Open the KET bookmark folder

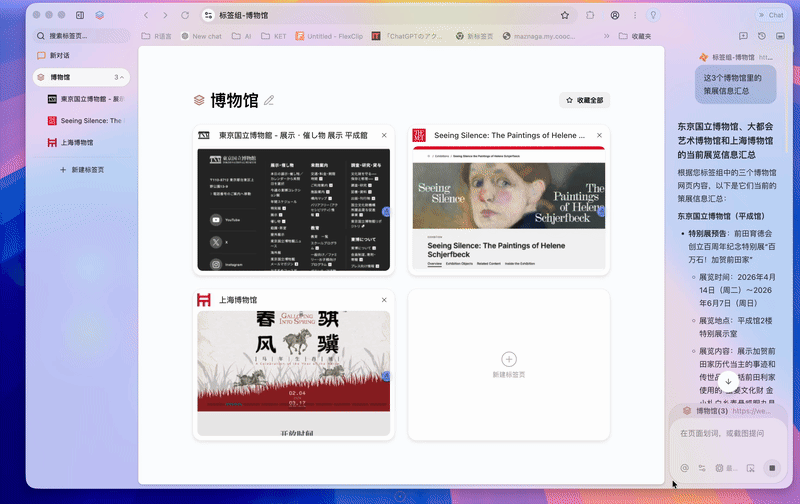(x=273, y=36)
